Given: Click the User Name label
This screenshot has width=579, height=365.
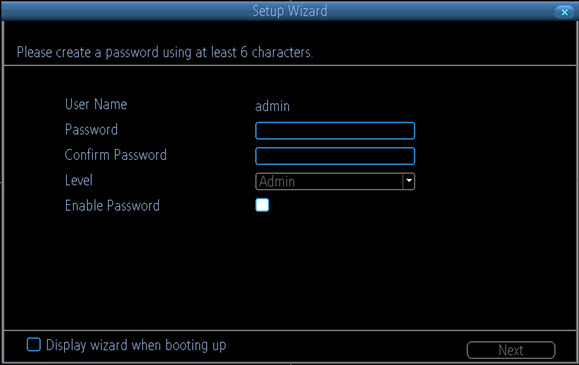Looking at the screenshot, I should point(96,104).
